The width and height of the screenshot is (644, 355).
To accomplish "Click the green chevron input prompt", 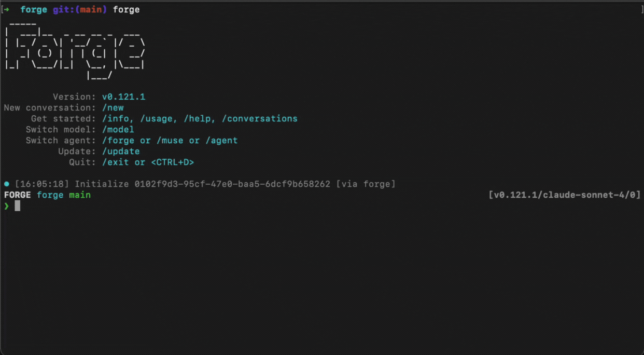I will (x=6, y=206).
